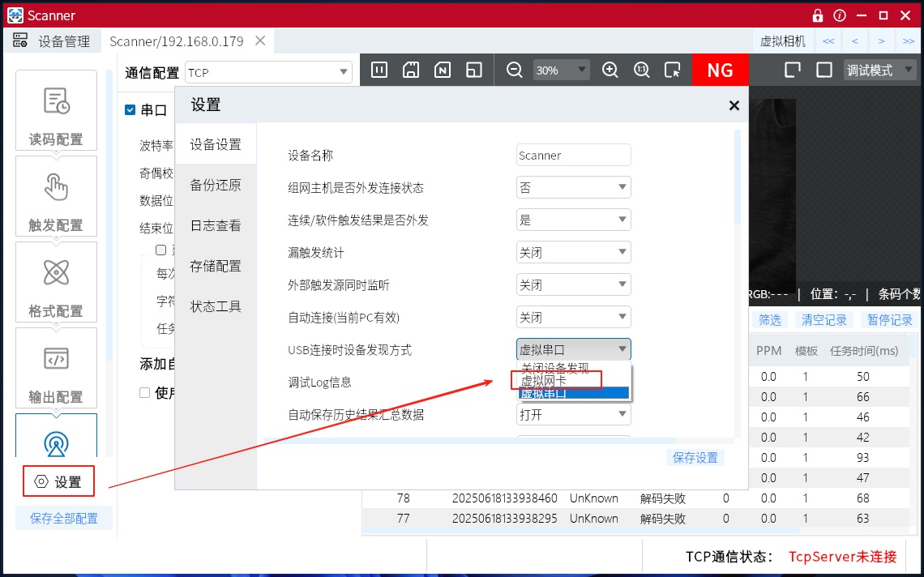
Task: Select 虚拟网卡 in the dropdown list
Action: pos(573,381)
